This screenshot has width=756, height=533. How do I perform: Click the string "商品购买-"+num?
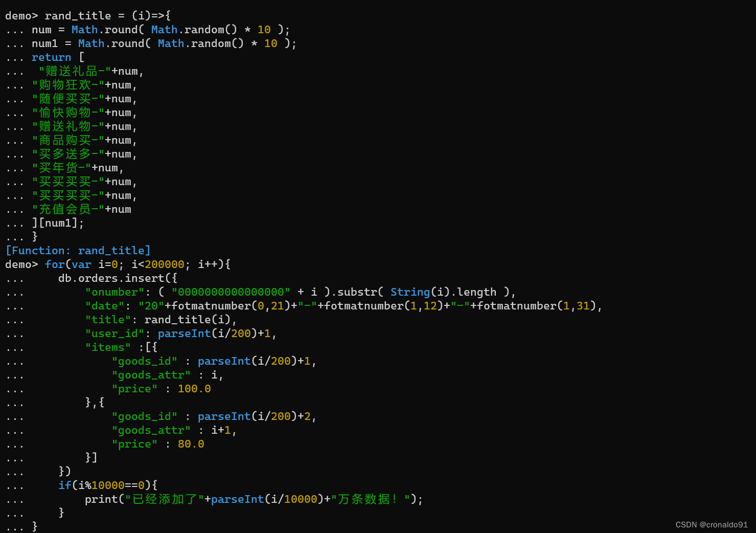coord(84,140)
